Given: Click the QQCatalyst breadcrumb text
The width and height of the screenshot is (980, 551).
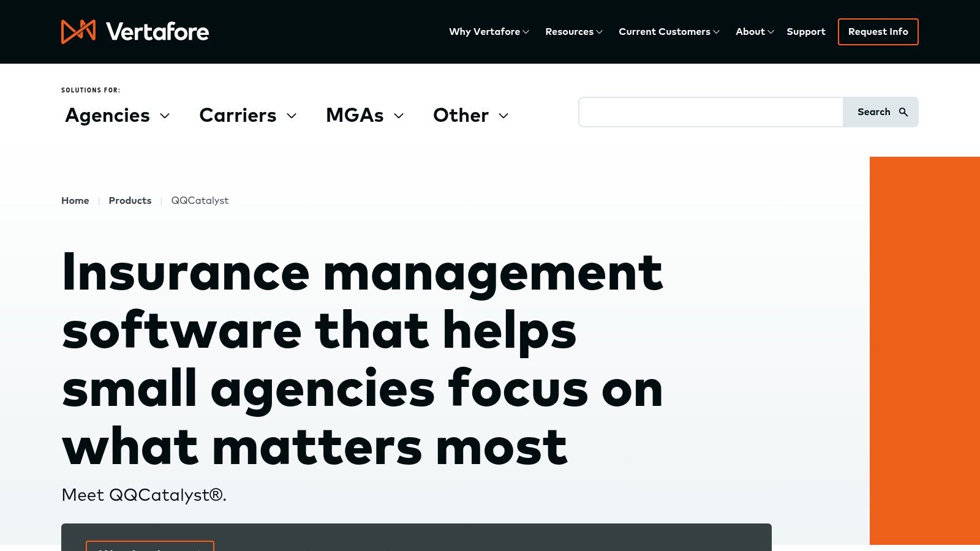Looking at the screenshot, I should [x=200, y=201].
